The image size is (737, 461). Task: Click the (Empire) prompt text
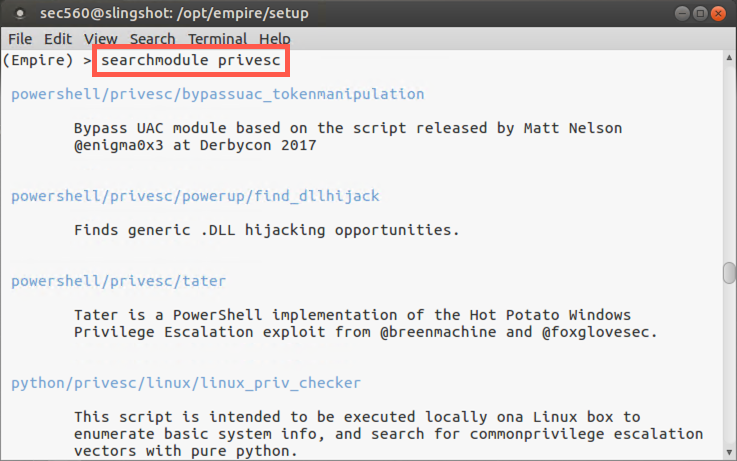click(38, 61)
